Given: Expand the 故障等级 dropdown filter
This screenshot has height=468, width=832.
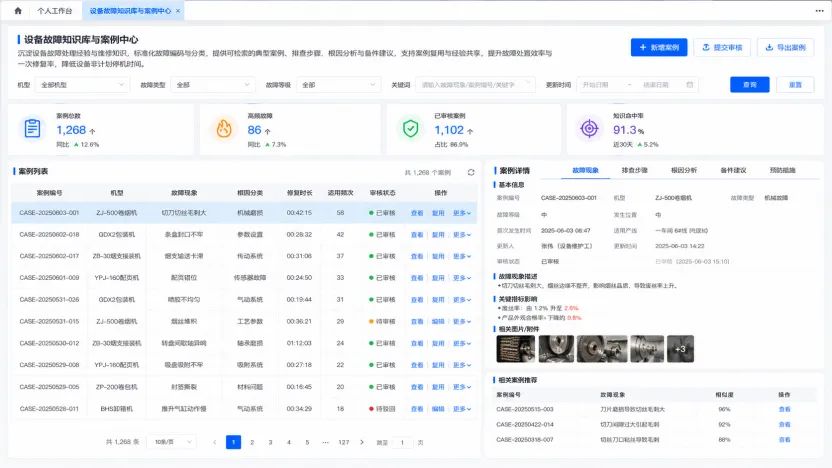Looking at the screenshot, I should click(339, 85).
